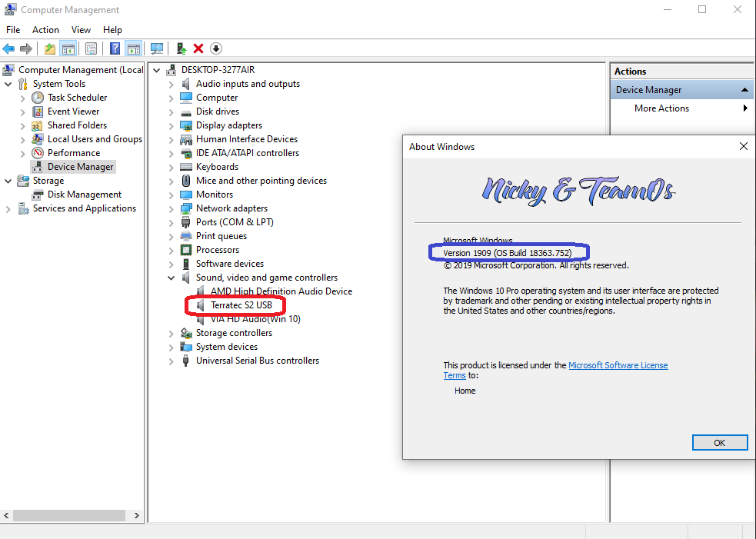Expand the Monitors category
The width and height of the screenshot is (756, 539).
[x=172, y=195]
